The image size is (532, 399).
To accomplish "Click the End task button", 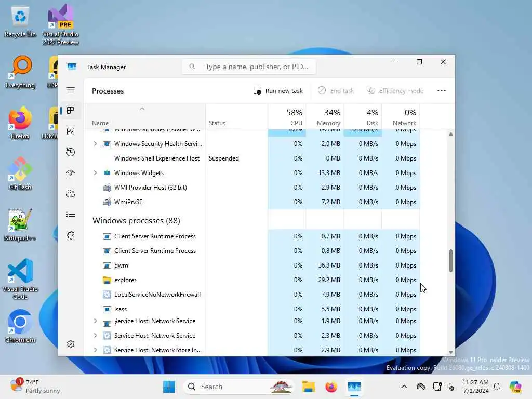I will [x=336, y=90].
